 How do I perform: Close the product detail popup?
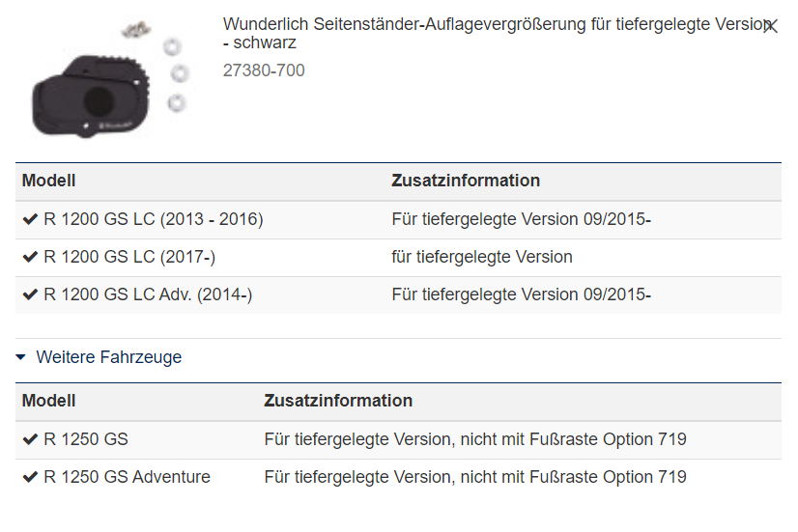770,26
